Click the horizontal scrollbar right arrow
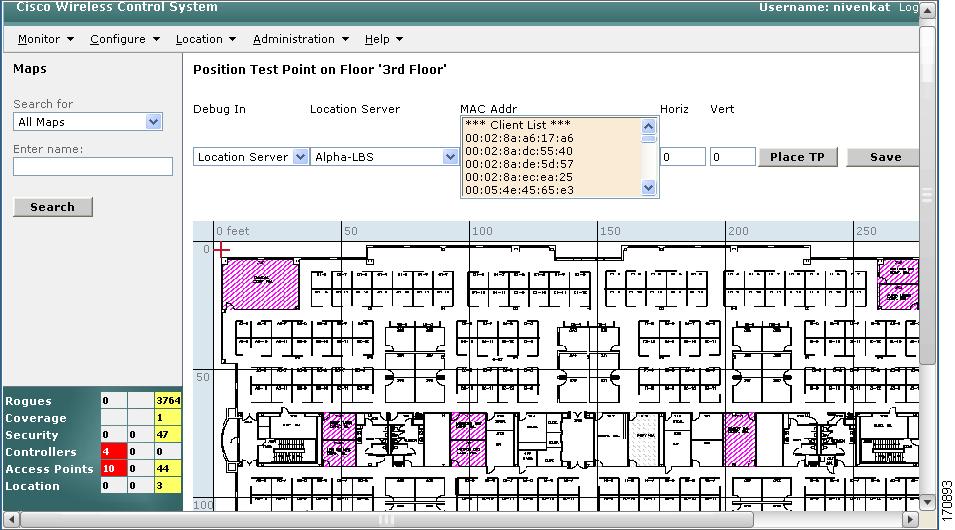Screen dimensions: 955x530 (910, 520)
